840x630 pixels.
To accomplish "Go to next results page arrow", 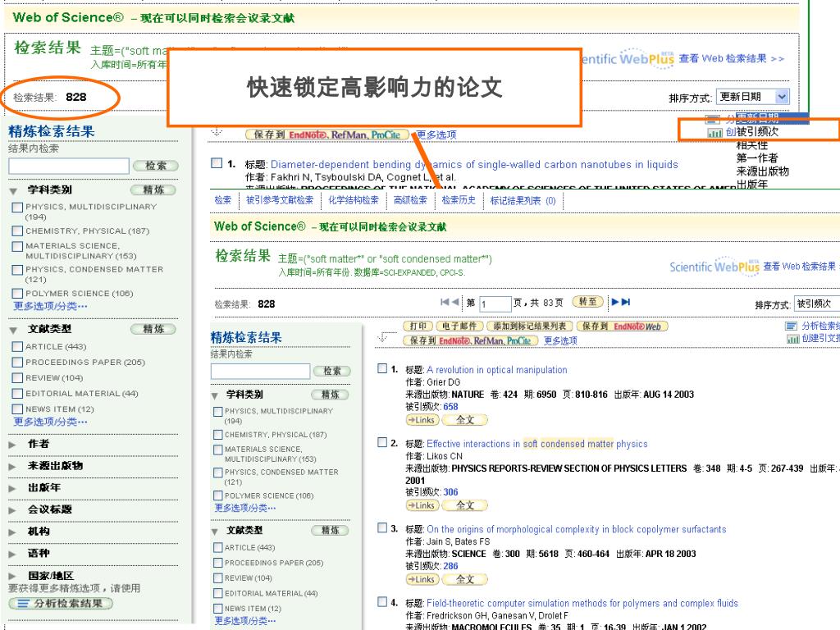I will (615, 303).
